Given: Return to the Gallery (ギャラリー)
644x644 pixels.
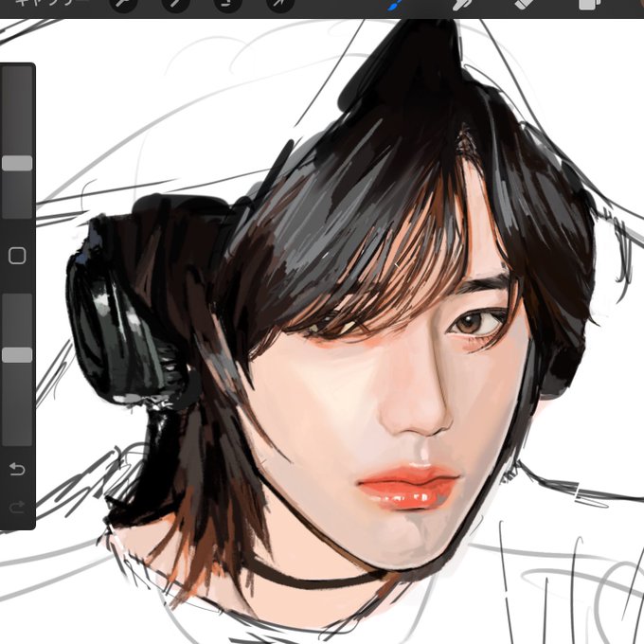Looking at the screenshot, I should click(x=51, y=3).
